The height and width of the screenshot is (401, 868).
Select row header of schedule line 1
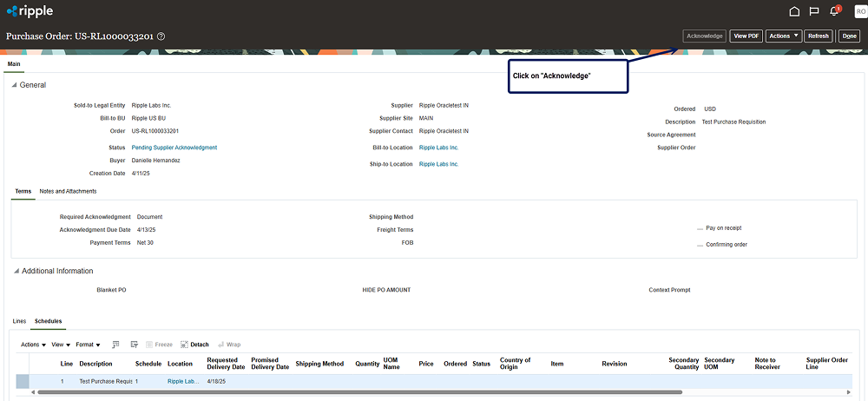23,382
